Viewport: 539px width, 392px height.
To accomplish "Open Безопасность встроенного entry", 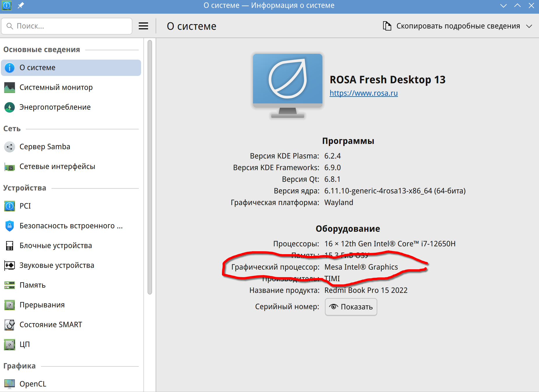I will [x=71, y=226].
